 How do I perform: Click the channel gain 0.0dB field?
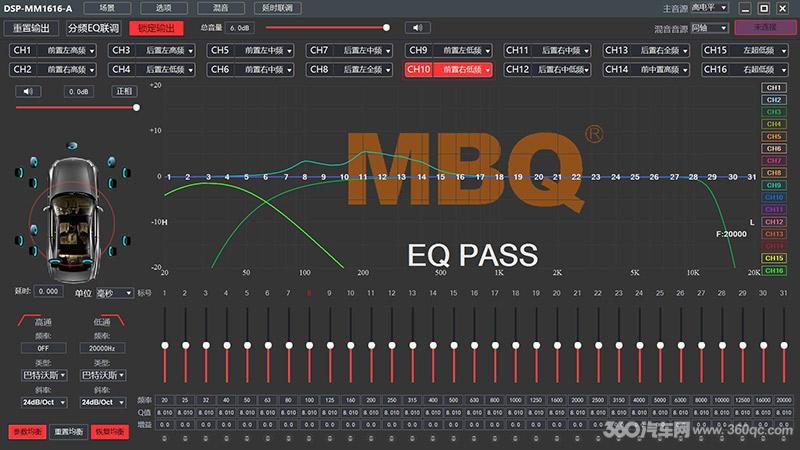tap(79, 91)
